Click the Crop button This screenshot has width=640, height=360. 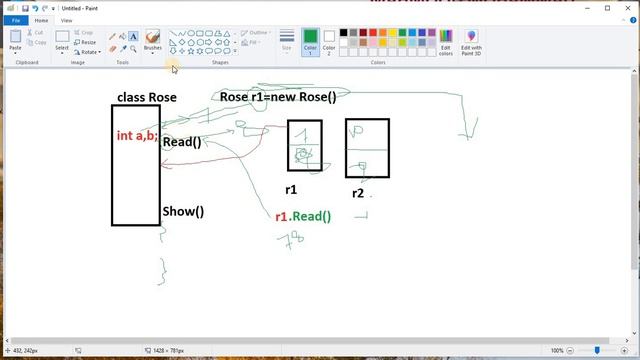click(84, 32)
